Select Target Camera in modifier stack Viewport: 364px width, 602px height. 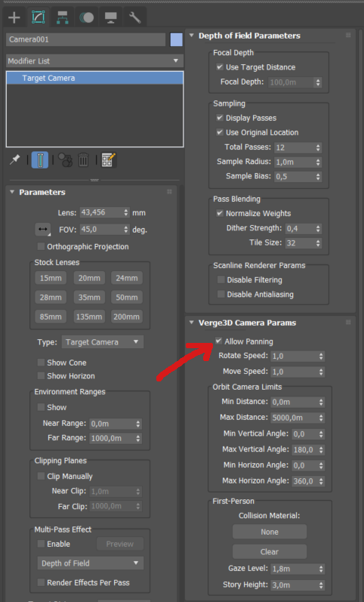(95, 78)
